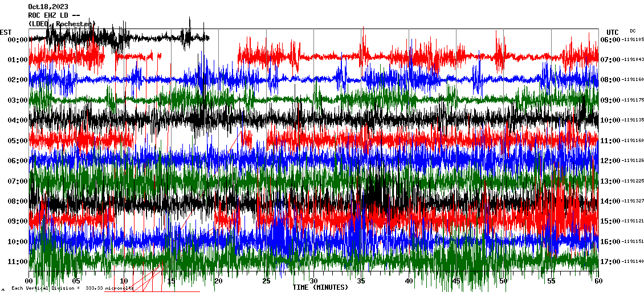Viewport: 644px width, 296px height.
Task: Select the UTC "12:00" row label
Action: [610, 161]
